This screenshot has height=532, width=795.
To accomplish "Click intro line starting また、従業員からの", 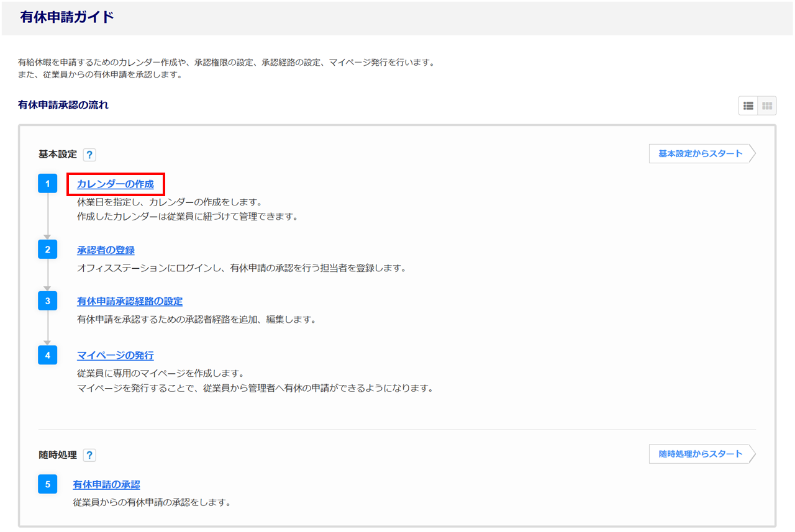I will pos(100,75).
